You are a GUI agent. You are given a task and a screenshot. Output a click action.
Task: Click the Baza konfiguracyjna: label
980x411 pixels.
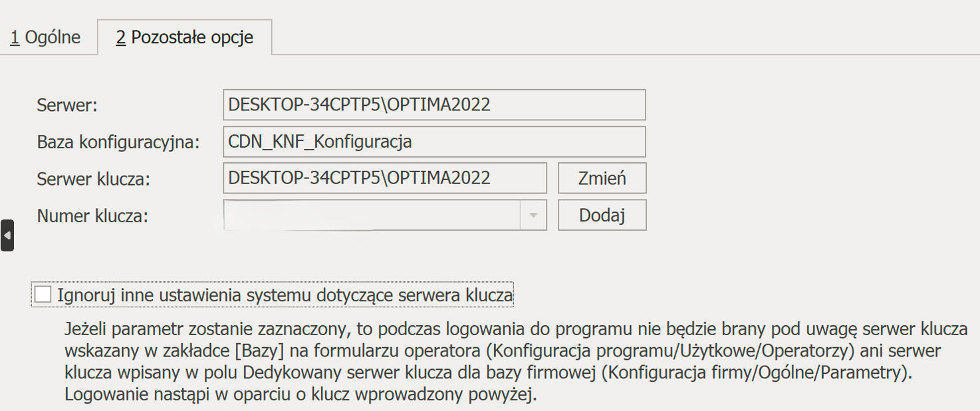pos(118,142)
